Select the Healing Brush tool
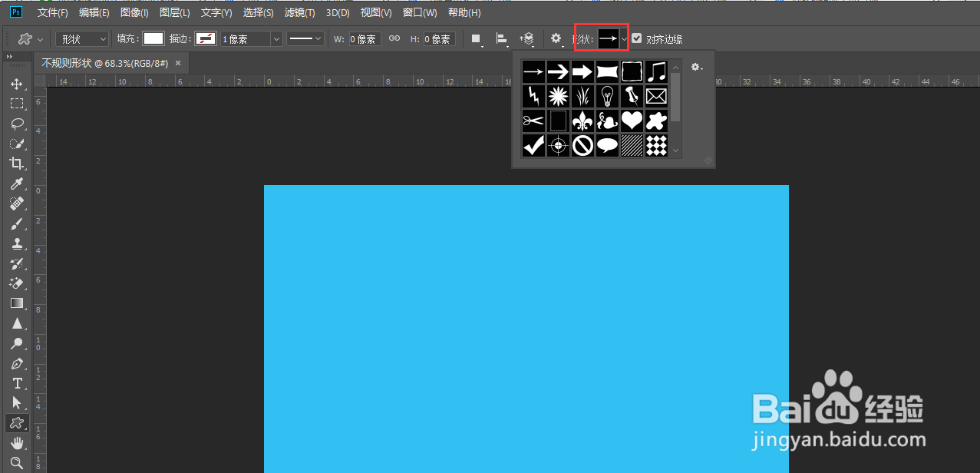Image resolution: width=980 pixels, height=473 pixels. 17,203
